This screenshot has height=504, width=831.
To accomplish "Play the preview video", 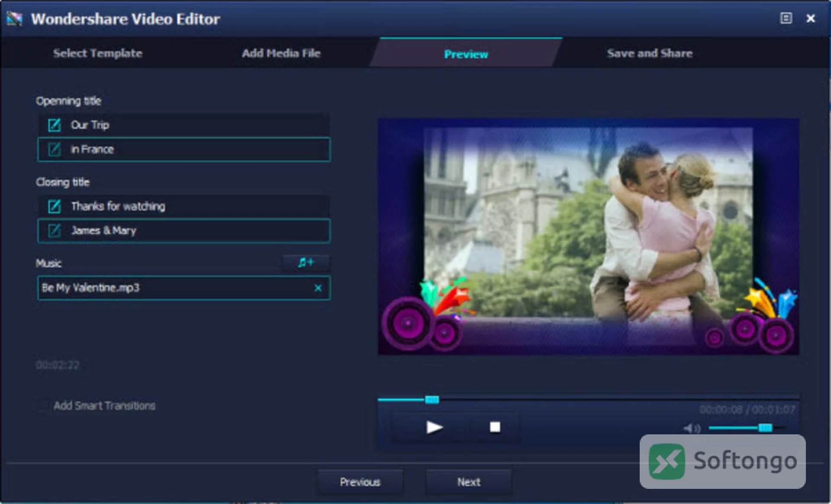I will click(434, 427).
